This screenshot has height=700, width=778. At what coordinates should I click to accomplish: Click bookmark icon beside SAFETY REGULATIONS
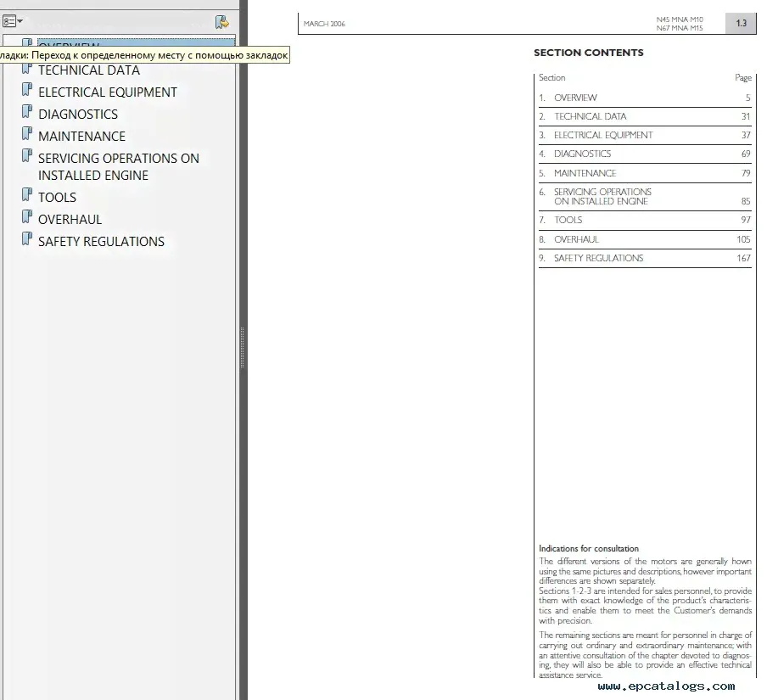coord(27,240)
